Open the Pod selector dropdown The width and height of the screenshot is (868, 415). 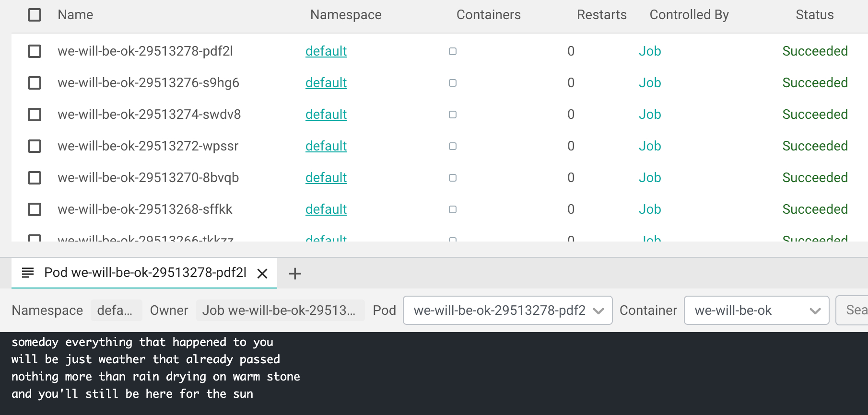[x=507, y=311]
